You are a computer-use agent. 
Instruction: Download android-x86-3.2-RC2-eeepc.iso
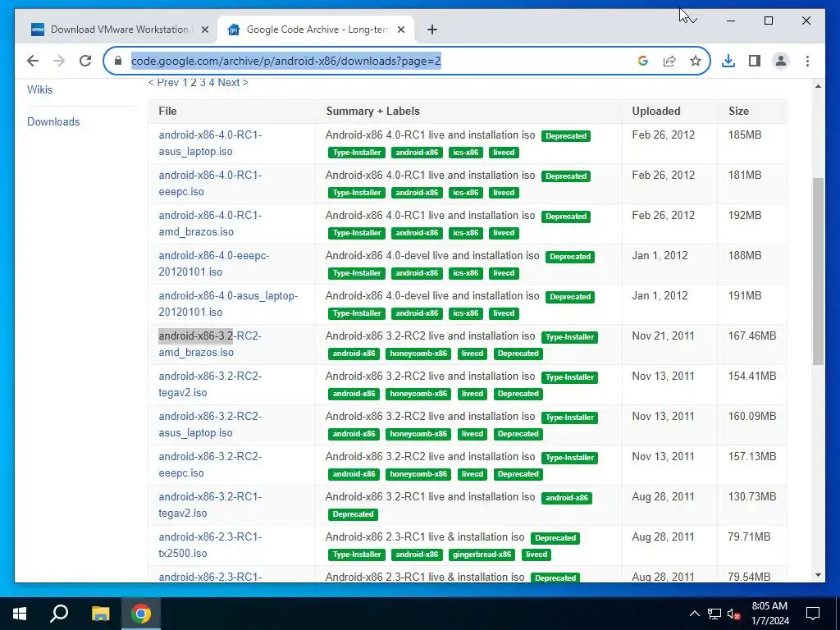pos(210,464)
